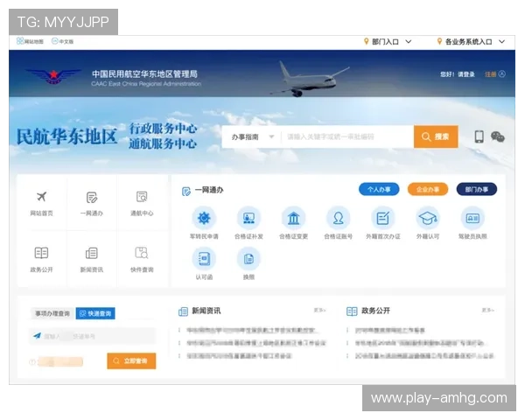Switch to 快递查询 tab
The width and height of the screenshot is (525, 420).
tap(95, 313)
